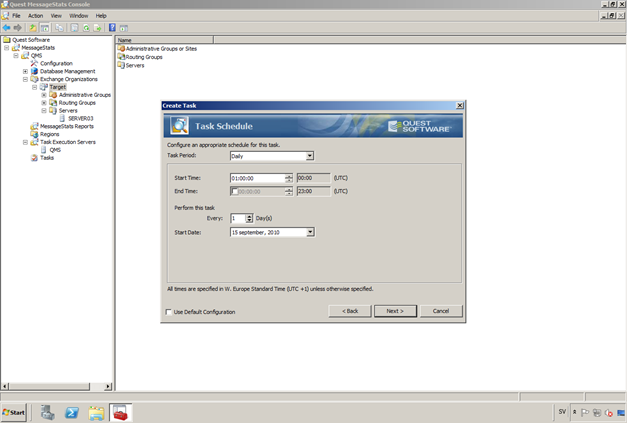627x423 pixels.
Task: Open Server Manager from taskbar
Action: pyautogui.click(x=47, y=413)
